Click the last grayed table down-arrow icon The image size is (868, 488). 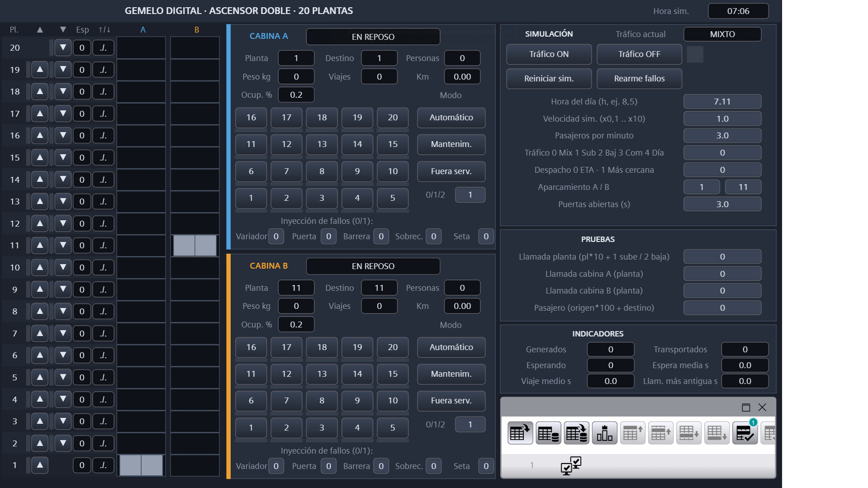716,433
